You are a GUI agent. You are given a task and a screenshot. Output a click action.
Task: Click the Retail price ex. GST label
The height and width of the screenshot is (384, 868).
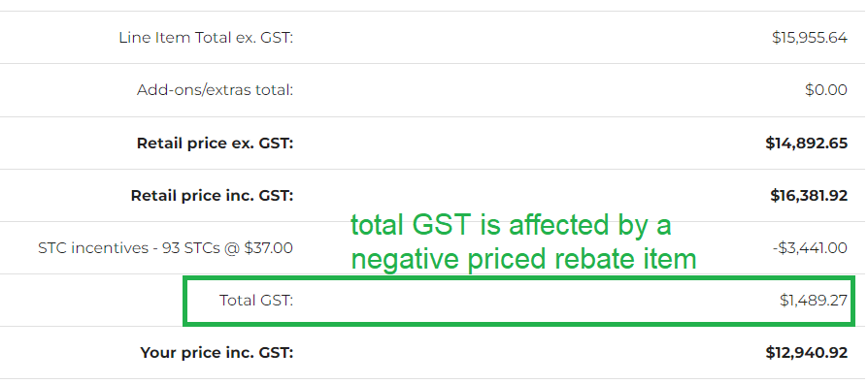[x=215, y=144]
